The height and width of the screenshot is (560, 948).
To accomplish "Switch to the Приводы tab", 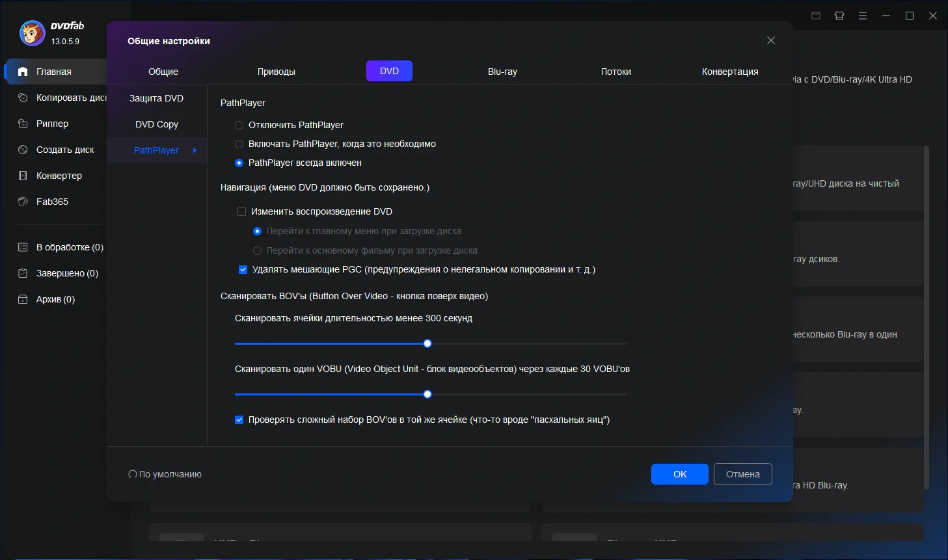I will coord(277,72).
